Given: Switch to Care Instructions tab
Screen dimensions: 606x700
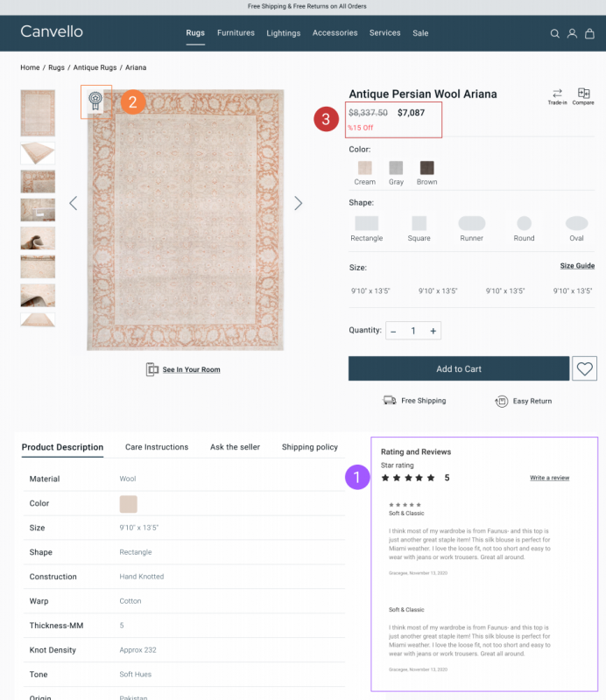Looking at the screenshot, I should [156, 447].
